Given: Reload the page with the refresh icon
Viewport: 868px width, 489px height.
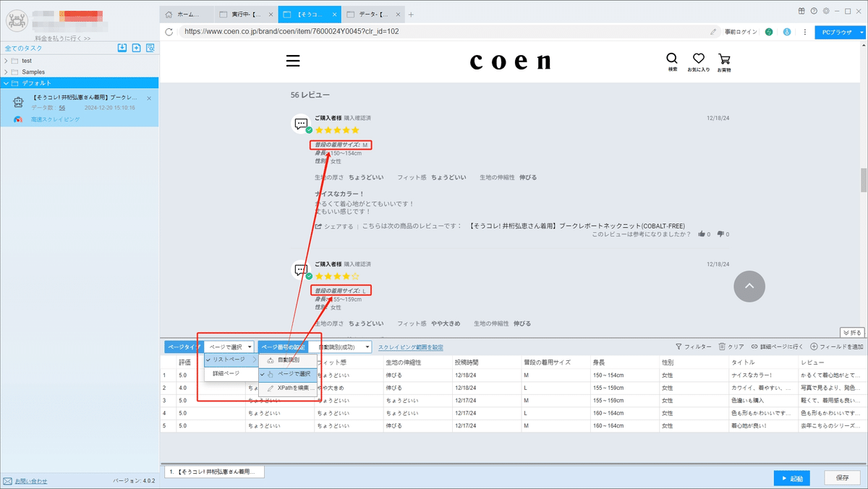Looking at the screenshot, I should (169, 32).
